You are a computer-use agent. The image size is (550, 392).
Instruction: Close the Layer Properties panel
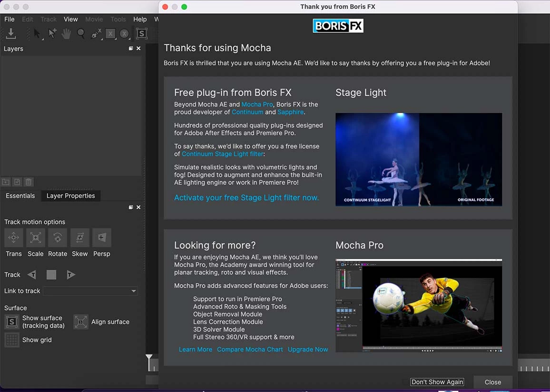pos(138,207)
